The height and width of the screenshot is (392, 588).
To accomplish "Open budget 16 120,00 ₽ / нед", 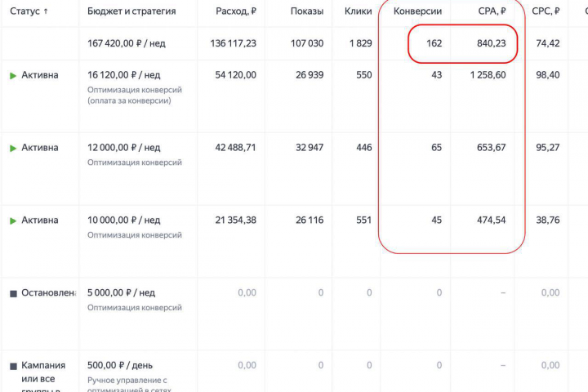I will 124,75.
